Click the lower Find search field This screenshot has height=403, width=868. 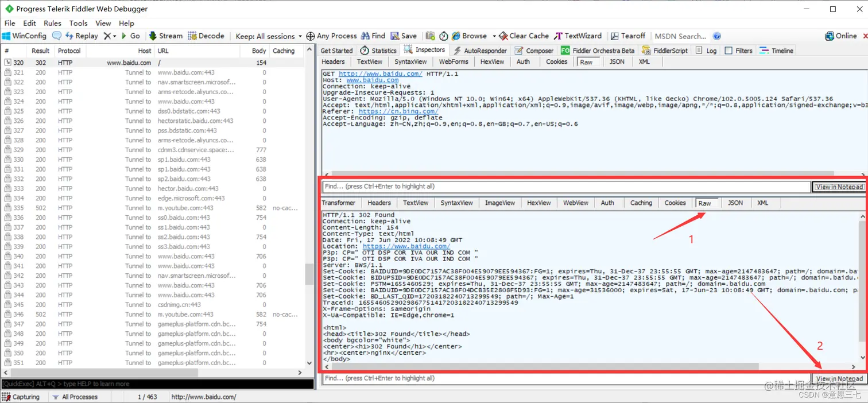(x=565, y=378)
